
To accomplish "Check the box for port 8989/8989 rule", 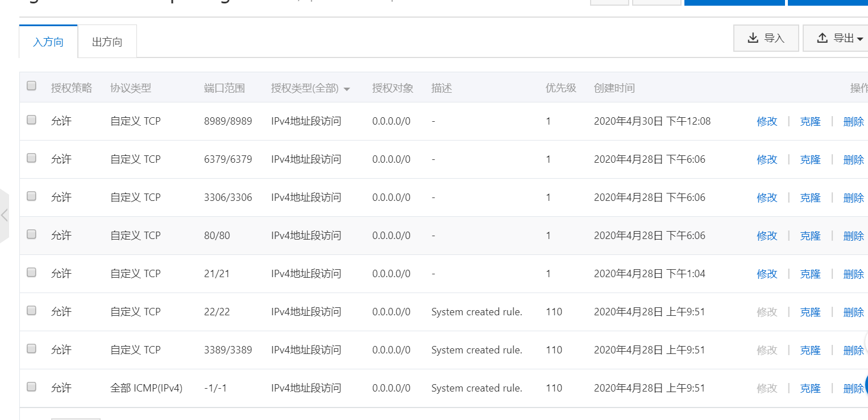I will pos(32,120).
